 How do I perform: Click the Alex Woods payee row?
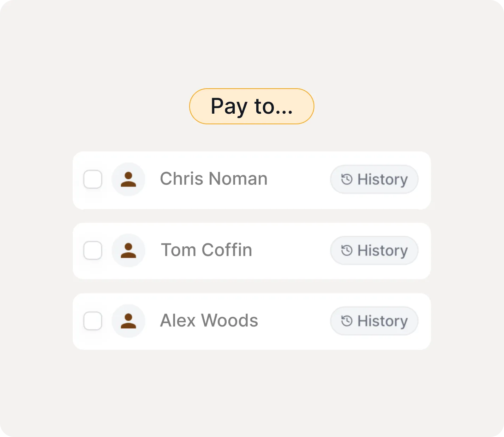click(x=251, y=321)
